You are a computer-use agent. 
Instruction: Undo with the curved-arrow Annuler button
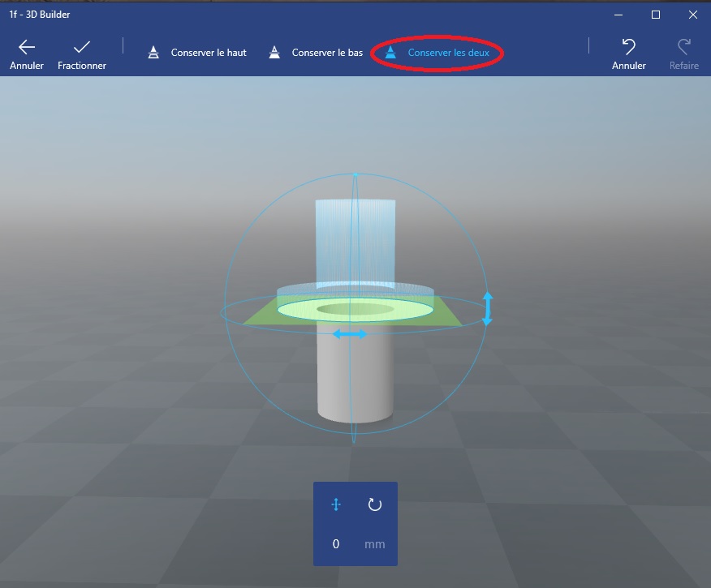(x=629, y=54)
